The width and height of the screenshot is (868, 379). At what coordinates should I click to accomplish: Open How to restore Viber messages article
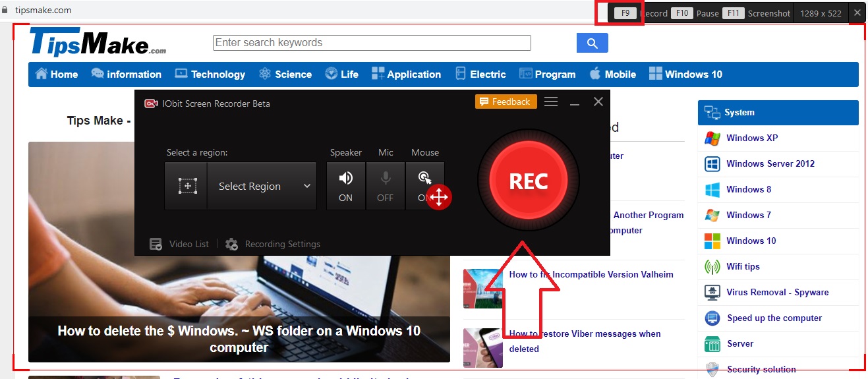coord(585,341)
